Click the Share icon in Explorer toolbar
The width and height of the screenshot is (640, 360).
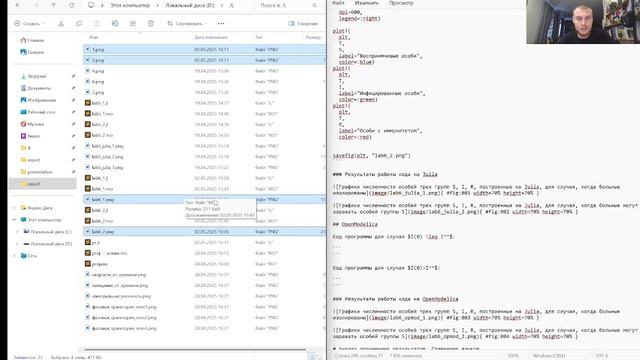click(133, 23)
